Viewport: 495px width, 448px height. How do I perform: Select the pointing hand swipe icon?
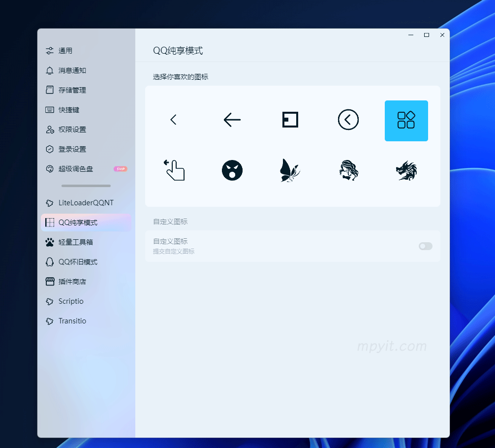click(x=174, y=170)
